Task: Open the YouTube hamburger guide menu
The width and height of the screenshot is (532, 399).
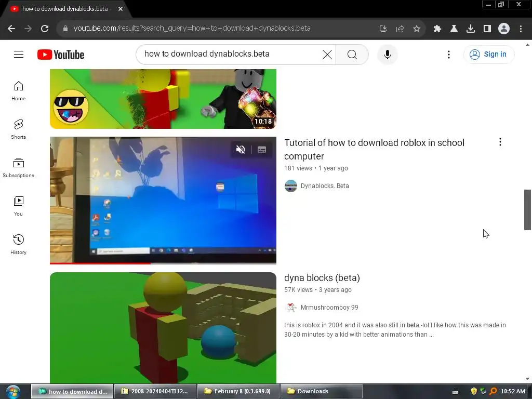Action: [x=19, y=54]
